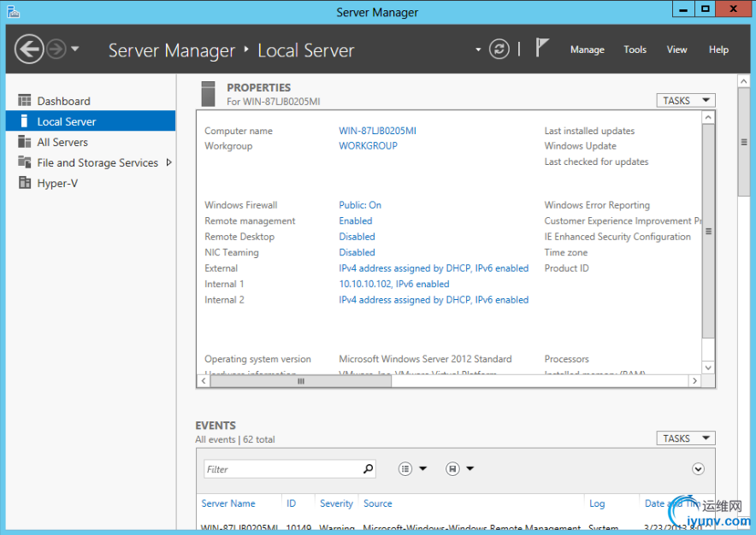Image resolution: width=756 pixels, height=535 pixels.
Task: Expand Events criteria with chevron button
Action: [x=698, y=469]
